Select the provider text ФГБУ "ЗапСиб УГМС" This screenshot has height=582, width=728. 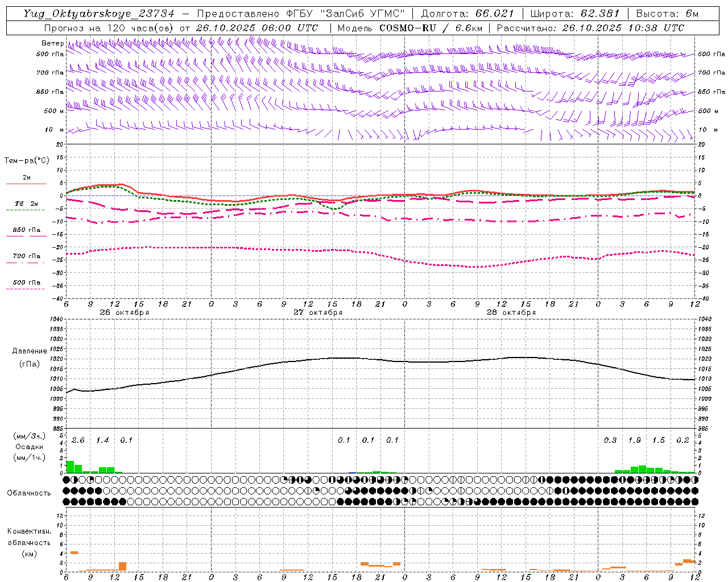pyautogui.click(x=346, y=14)
